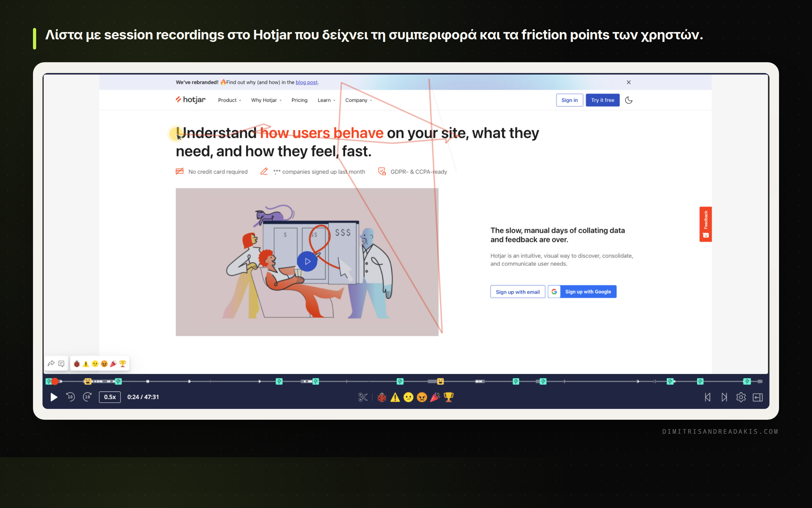Click the 0:24 / 47:31 time readout
This screenshot has height=508, width=812.
[143, 397]
